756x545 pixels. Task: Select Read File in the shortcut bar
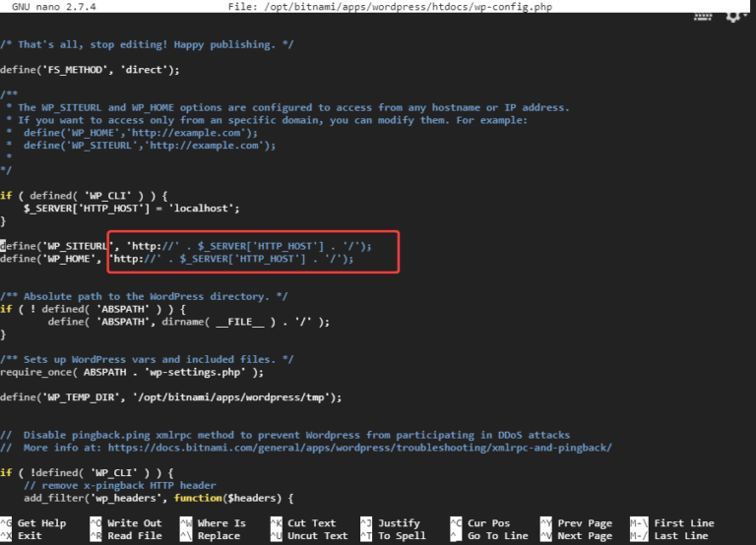point(134,536)
